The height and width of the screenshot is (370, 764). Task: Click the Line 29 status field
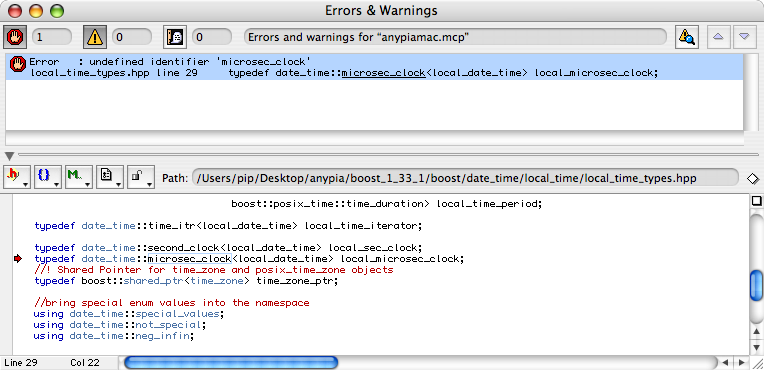click(21, 363)
